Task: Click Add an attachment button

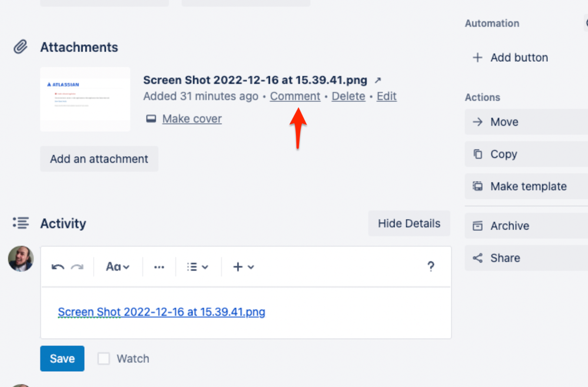Action: click(99, 159)
